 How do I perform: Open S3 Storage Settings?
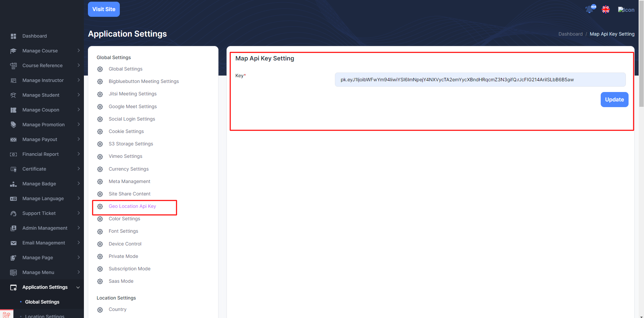[x=131, y=144]
